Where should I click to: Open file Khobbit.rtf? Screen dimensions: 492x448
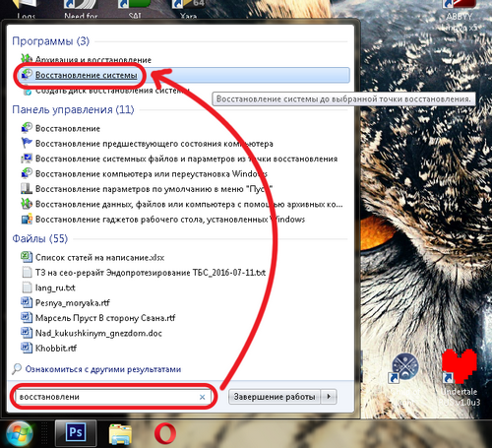56,349
